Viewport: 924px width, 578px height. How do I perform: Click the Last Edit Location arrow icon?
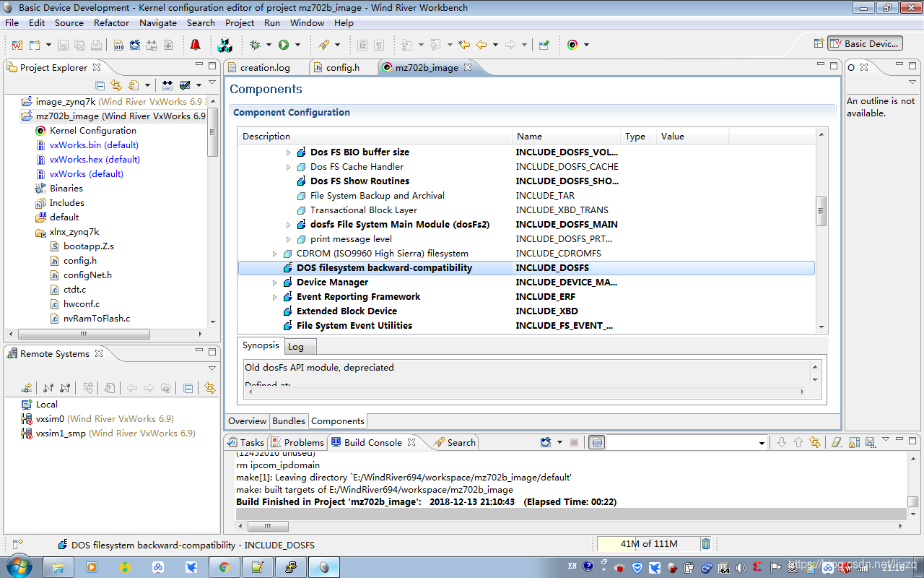(x=464, y=45)
